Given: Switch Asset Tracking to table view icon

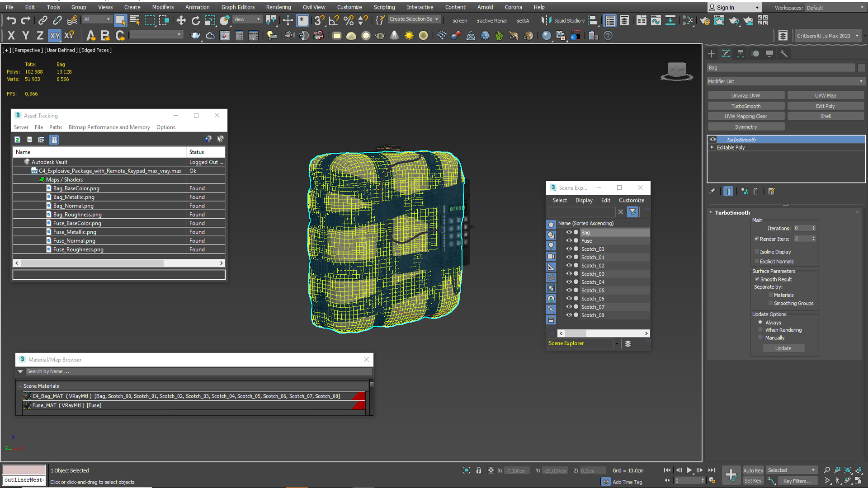Looking at the screenshot, I should 54,140.
